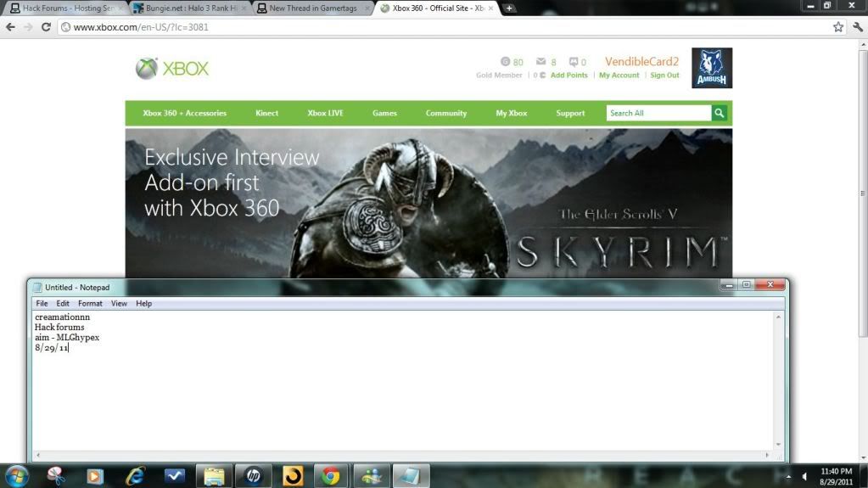Click Notepad's vertical scrollbar up arrow
Screen dimensions: 868x488
pyautogui.click(x=778, y=317)
